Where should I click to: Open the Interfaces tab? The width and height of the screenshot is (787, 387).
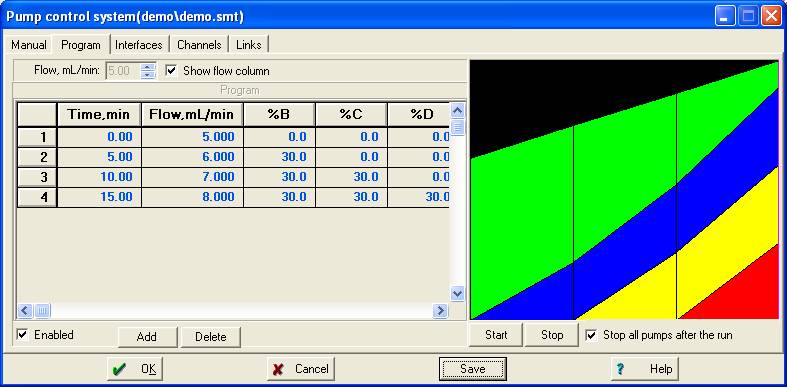(139, 45)
